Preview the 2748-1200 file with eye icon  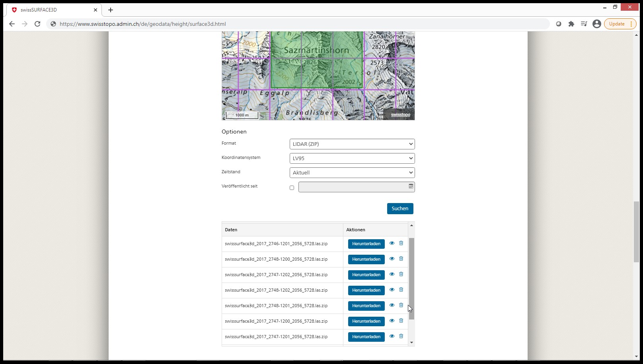tap(392, 259)
